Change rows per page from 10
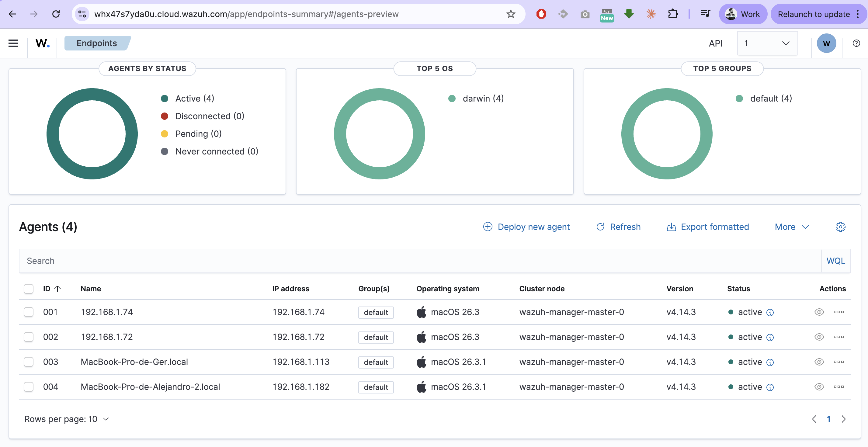 click(x=66, y=419)
